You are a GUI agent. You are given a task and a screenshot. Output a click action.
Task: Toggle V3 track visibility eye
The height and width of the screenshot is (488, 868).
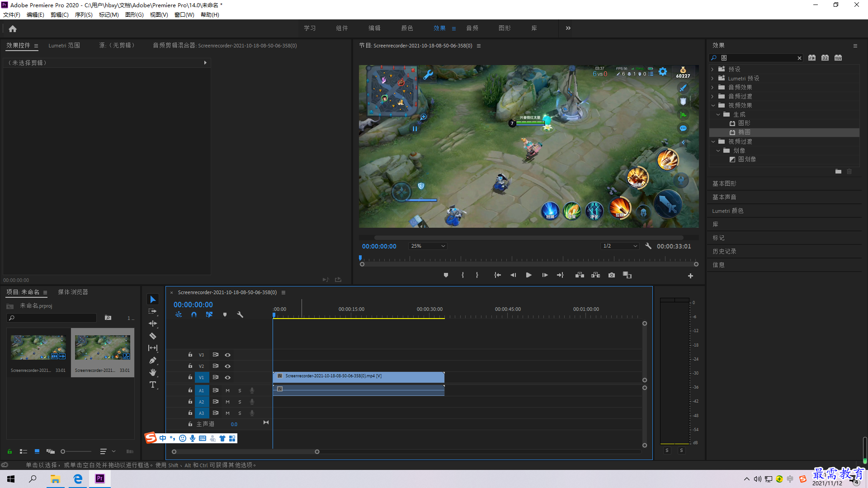228,355
